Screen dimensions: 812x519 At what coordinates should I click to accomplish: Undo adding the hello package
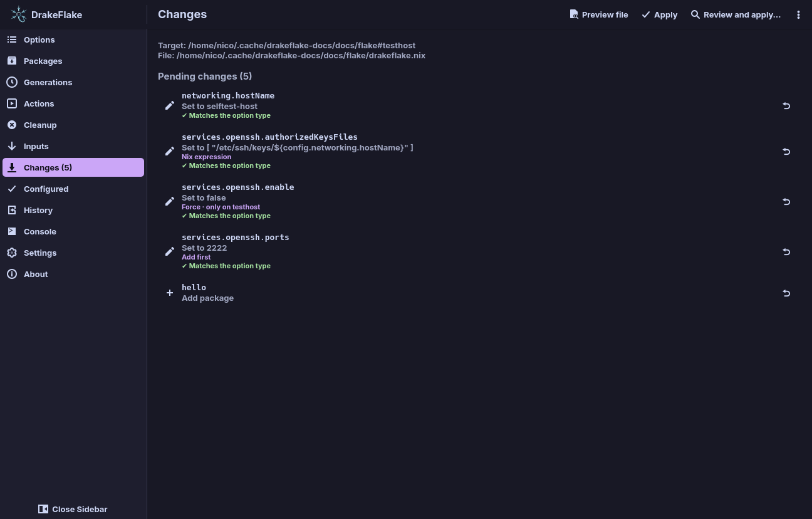[786, 293]
